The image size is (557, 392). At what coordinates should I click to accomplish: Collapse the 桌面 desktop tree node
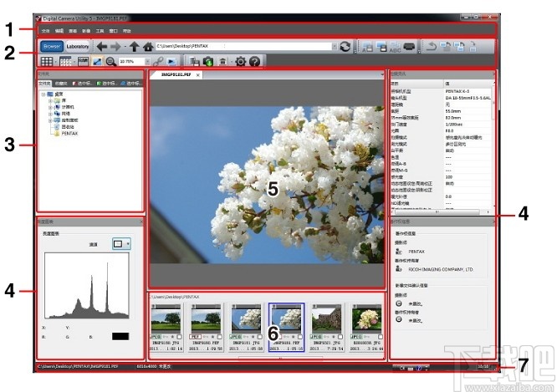click(x=43, y=94)
